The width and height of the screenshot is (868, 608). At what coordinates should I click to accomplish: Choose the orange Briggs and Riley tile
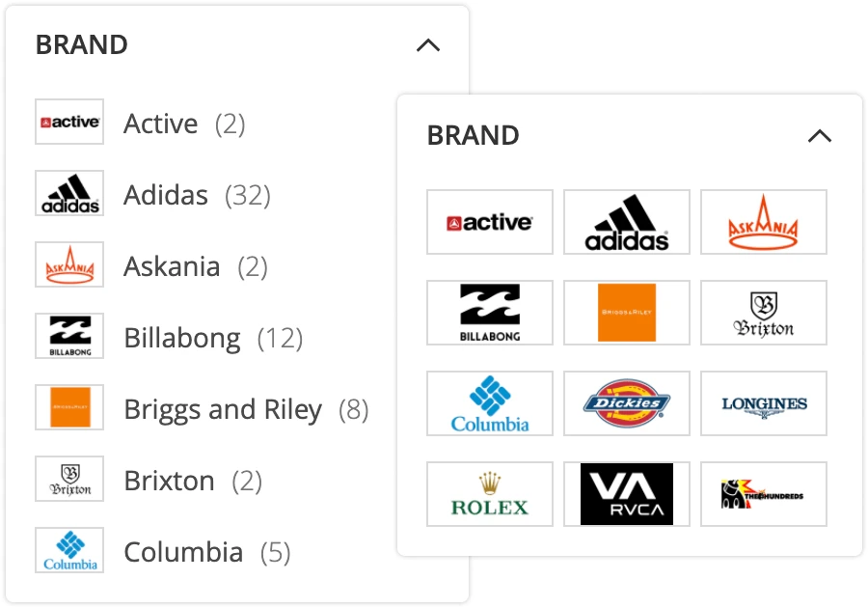click(x=626, y=312)
